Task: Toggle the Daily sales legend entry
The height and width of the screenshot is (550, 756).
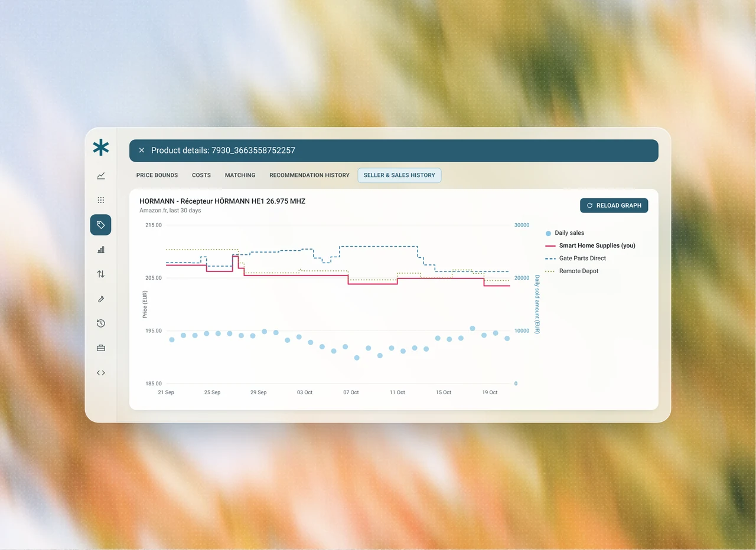Action: 565,233
